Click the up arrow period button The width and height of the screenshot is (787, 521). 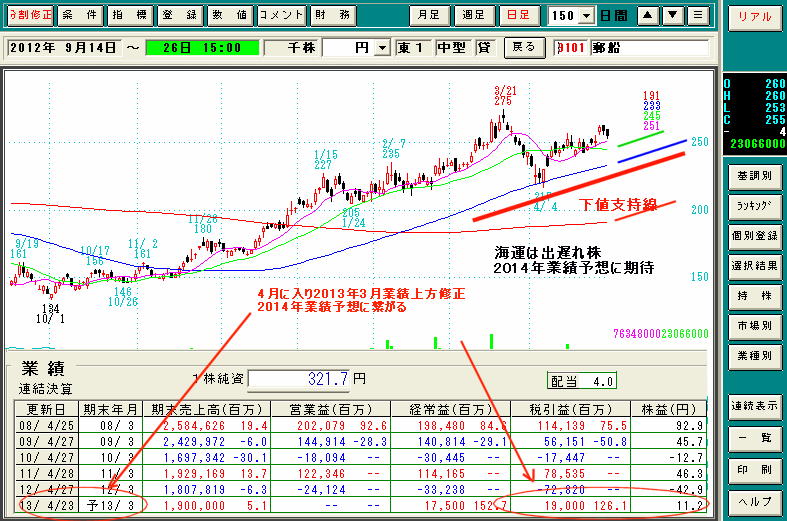(x=648, y=16)
